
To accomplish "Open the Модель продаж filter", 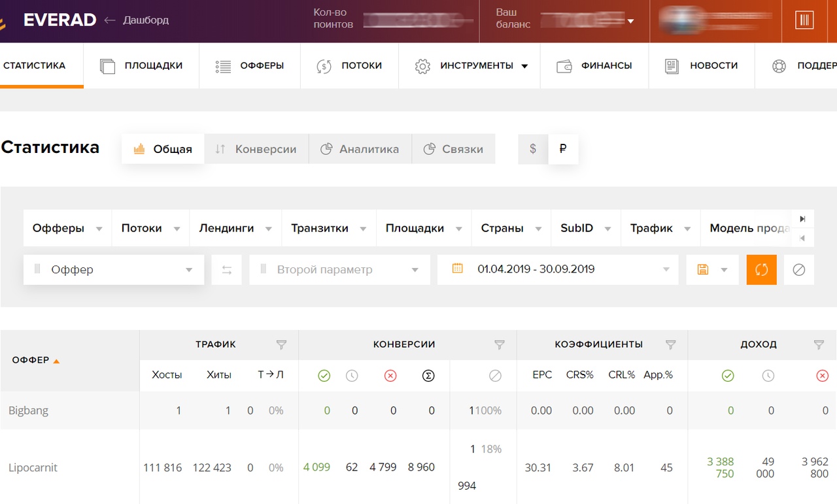I will (x=745, y=228).
